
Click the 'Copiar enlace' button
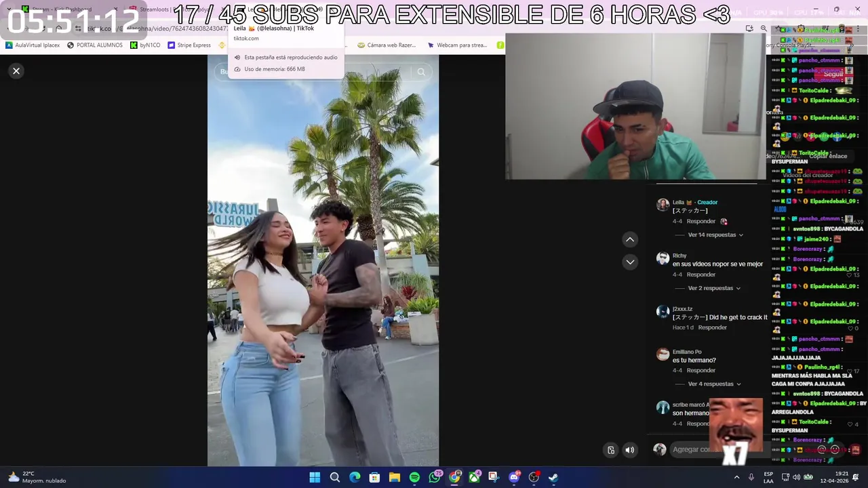827,156
